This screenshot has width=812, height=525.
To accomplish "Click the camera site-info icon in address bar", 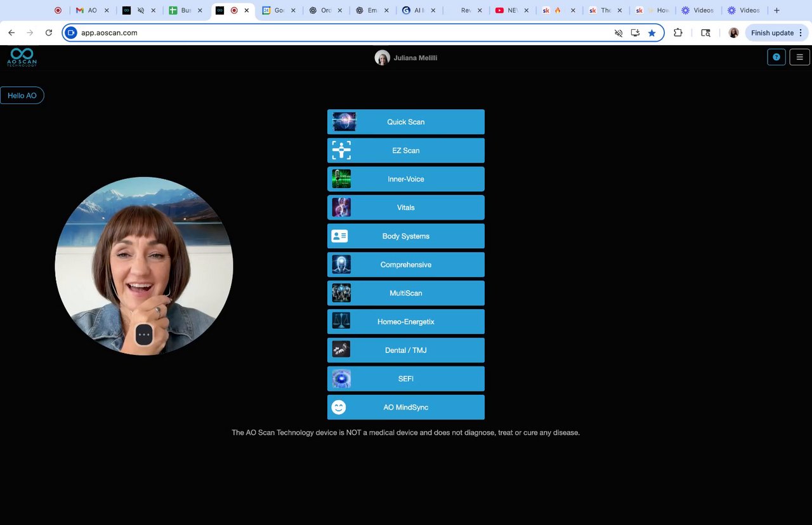I will tap(70, 32).
